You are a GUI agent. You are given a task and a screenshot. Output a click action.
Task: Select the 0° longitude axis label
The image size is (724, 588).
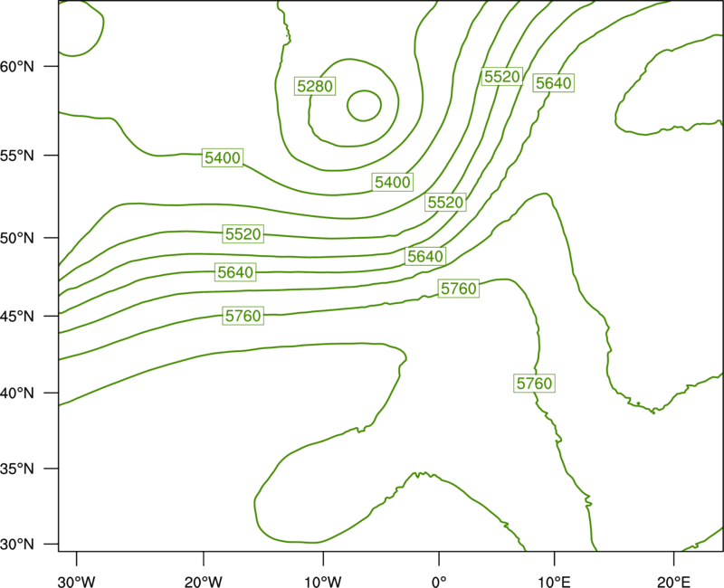[x=439, y=582]
